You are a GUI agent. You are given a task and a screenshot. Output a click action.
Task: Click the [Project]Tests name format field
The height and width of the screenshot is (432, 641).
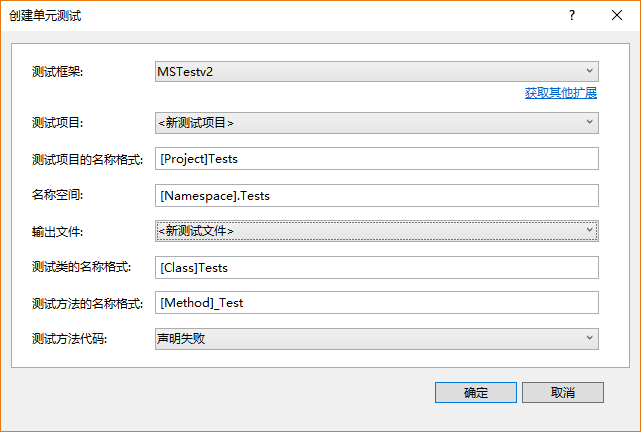pos(376,159)
